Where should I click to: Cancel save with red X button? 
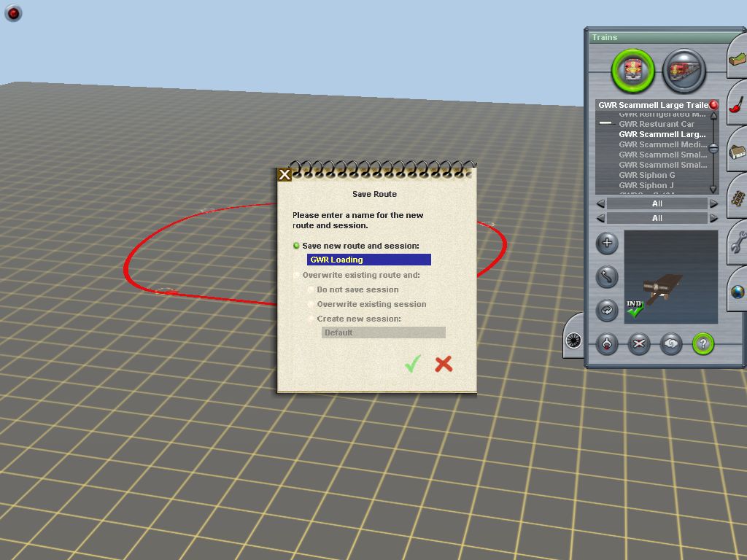444,364
